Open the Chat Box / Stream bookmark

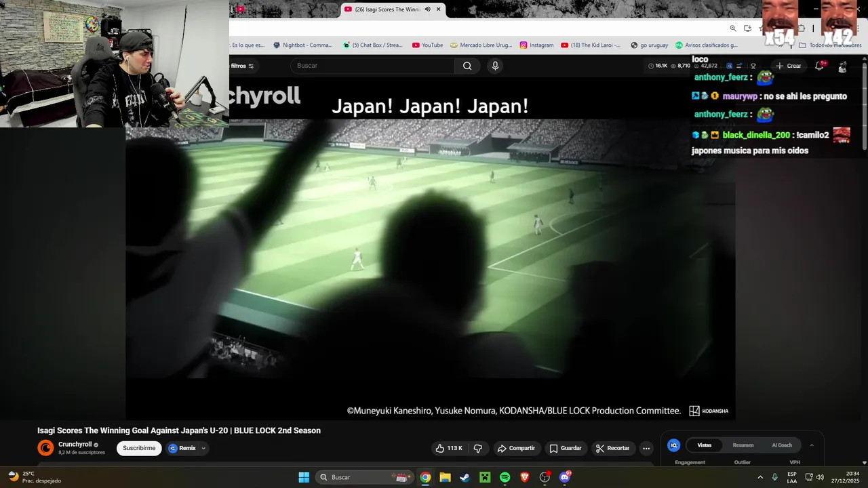click(x=372, y=45)
